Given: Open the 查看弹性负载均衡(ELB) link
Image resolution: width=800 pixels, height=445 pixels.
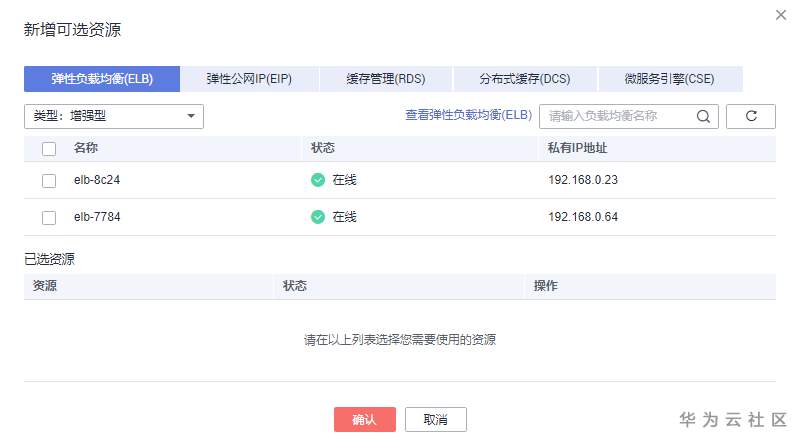Looking at the screenshot, I should coord(468,115).
